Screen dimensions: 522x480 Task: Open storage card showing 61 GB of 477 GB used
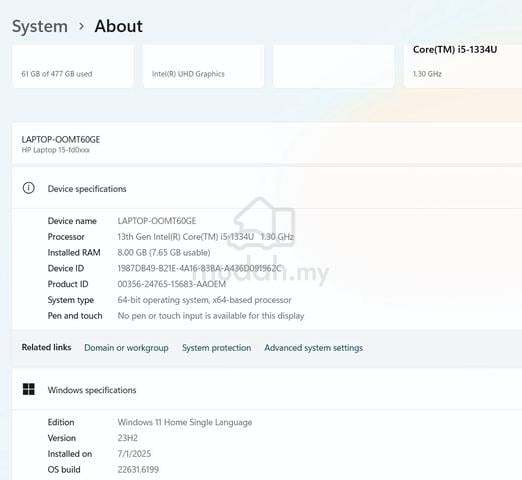coord(73,67)
